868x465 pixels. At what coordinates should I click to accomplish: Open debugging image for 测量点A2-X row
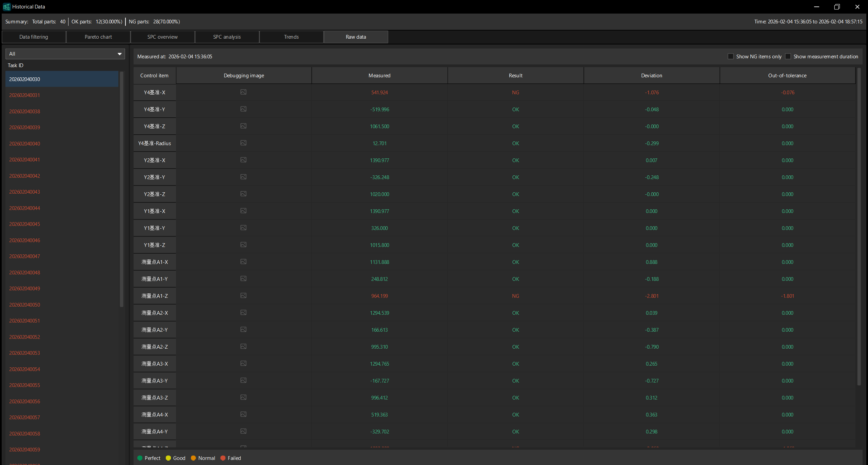click(243, 312)
